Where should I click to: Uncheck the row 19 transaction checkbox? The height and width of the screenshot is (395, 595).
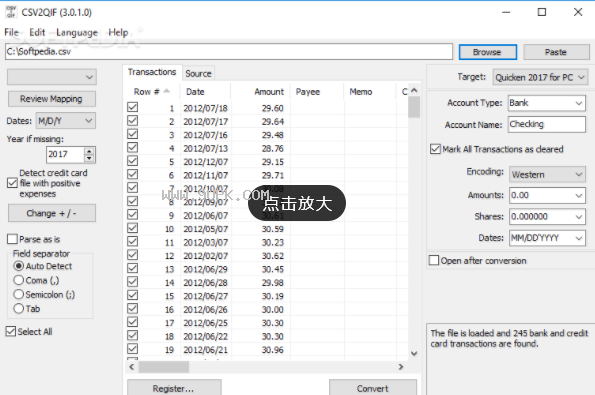pos(132,349)
